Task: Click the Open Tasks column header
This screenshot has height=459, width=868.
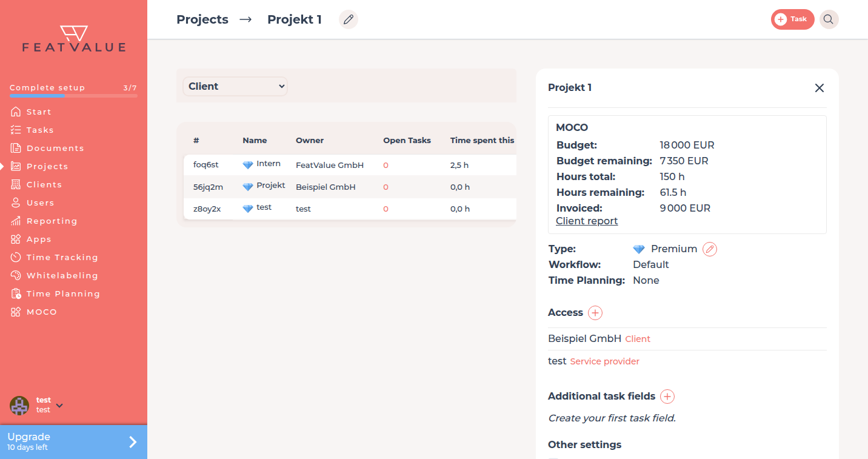Action: point(407,141)
